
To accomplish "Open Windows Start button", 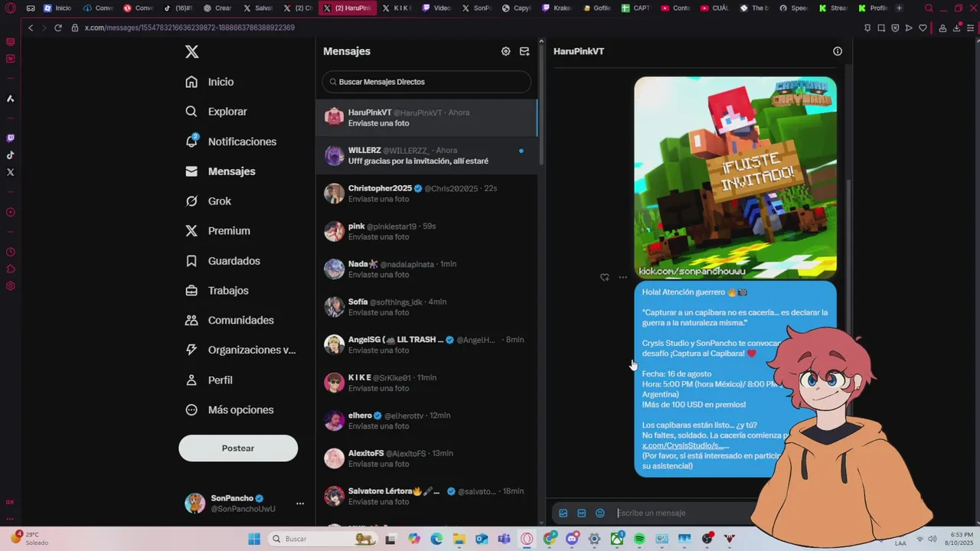I will (x=254, y=539).
